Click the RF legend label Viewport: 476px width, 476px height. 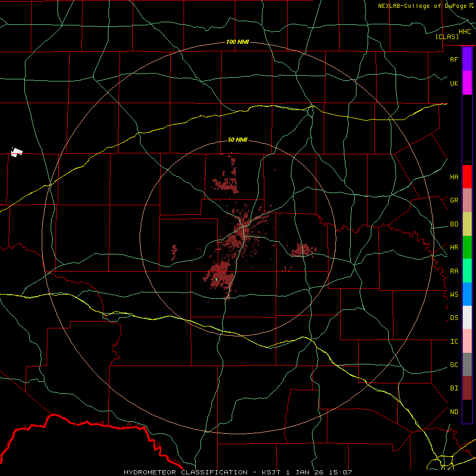click(x=454, y=59)
